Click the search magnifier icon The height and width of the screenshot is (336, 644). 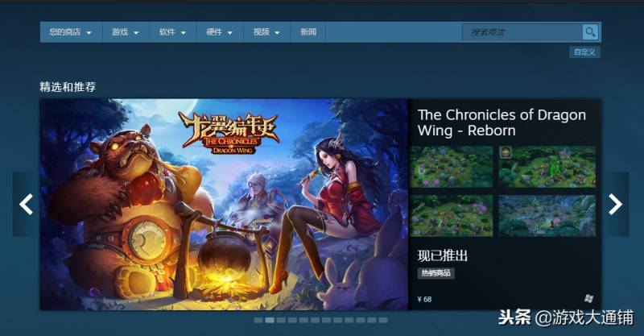[590, 32]
